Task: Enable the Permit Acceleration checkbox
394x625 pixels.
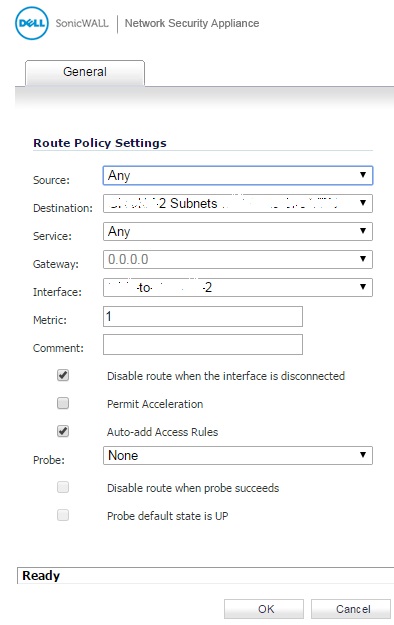Action: (63, 403)
